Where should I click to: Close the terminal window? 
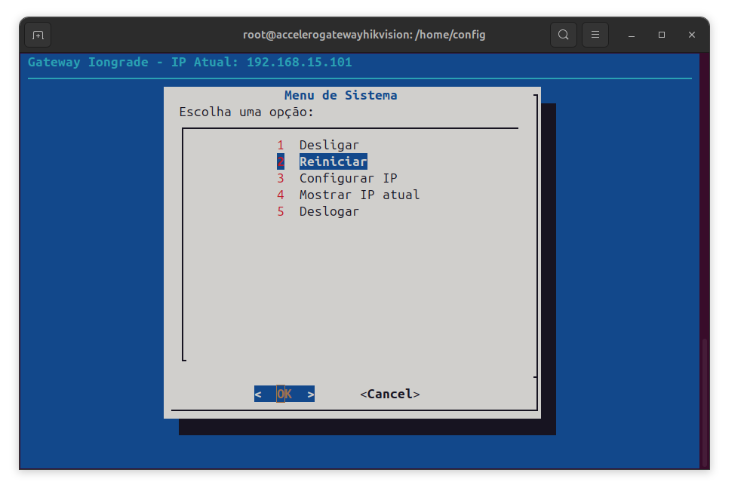(692, 35)
